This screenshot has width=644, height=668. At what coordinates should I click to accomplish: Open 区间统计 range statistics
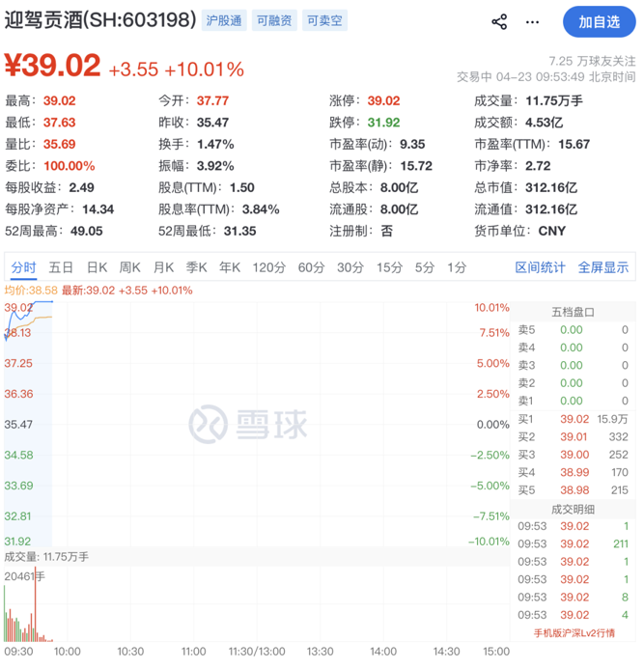pos(540,267)
